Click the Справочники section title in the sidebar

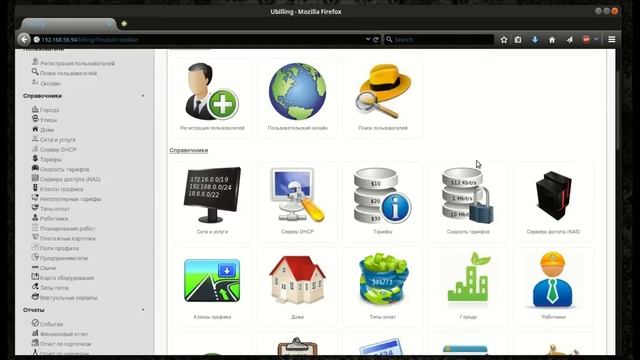pos(42,96)
